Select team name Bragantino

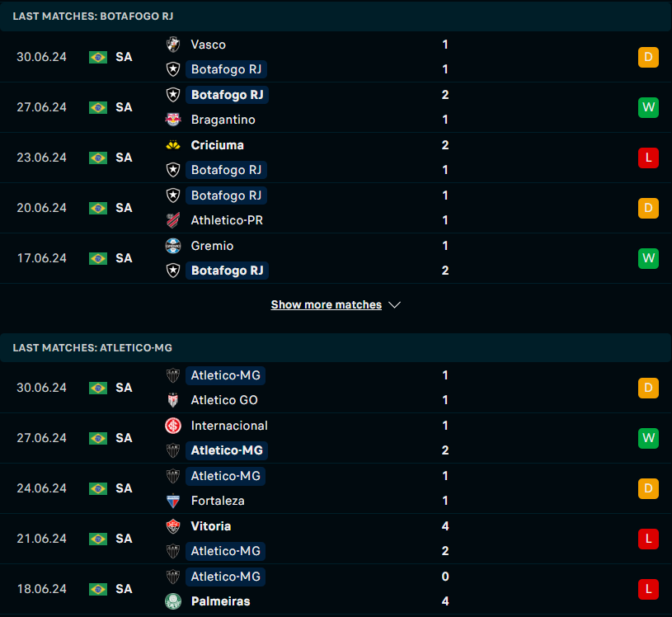pyautogui.click(x=223, y=120)
